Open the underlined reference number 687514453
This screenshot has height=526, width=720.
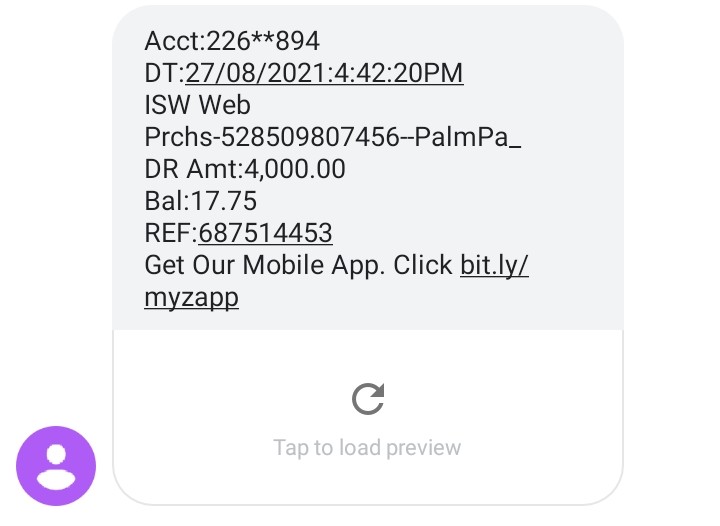[265, 234]
